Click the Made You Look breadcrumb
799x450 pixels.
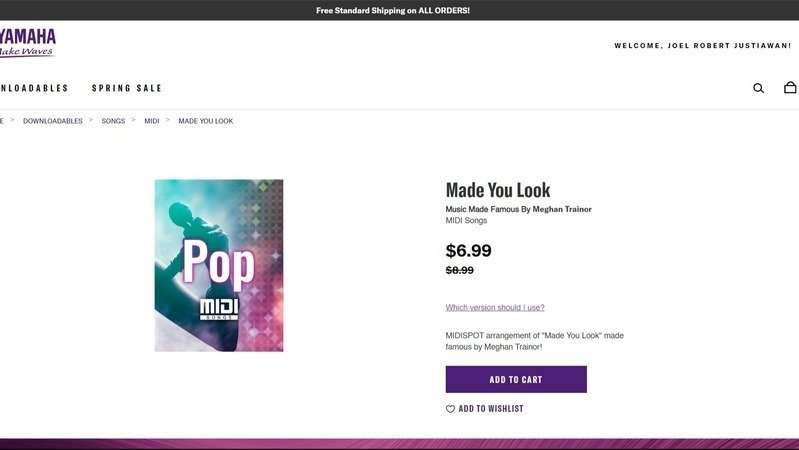pos(206,121)
